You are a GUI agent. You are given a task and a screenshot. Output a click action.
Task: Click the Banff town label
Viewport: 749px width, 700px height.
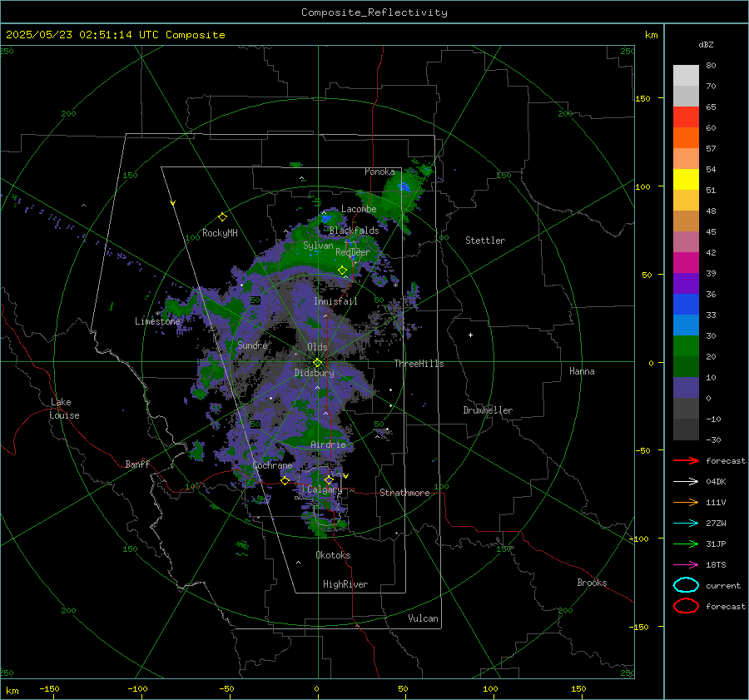[137, 464]
